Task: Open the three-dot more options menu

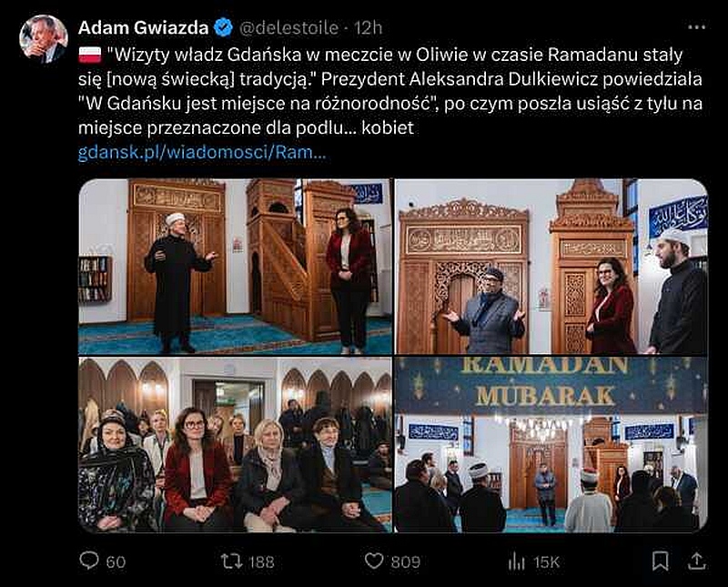Action: point(696,27)
